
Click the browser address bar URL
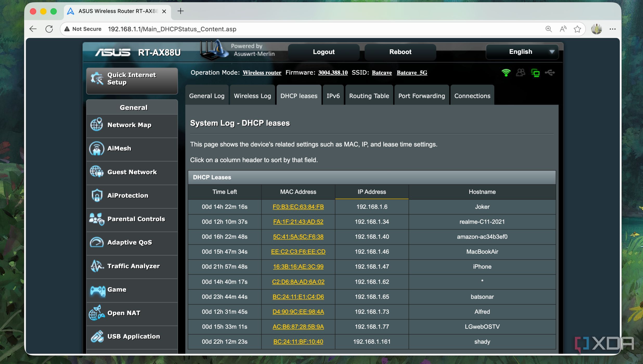pyautogui.click(x=172, y=29)
